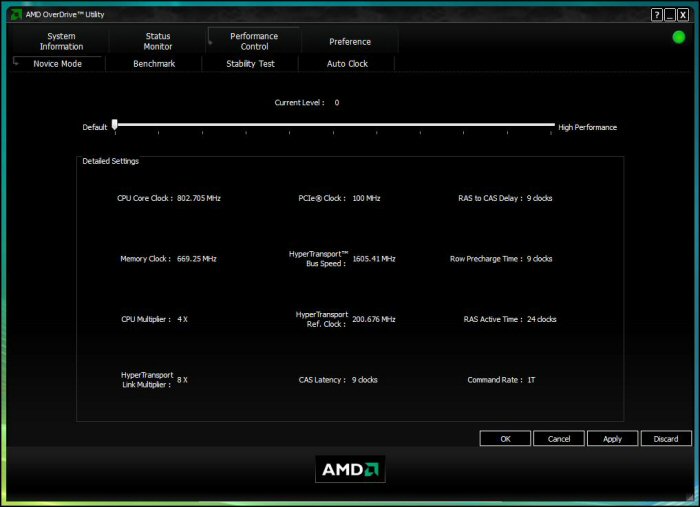The image size is (700, 507).
Task: Click the PCIe Clock value 100 MHz
Action: (366, 198)
